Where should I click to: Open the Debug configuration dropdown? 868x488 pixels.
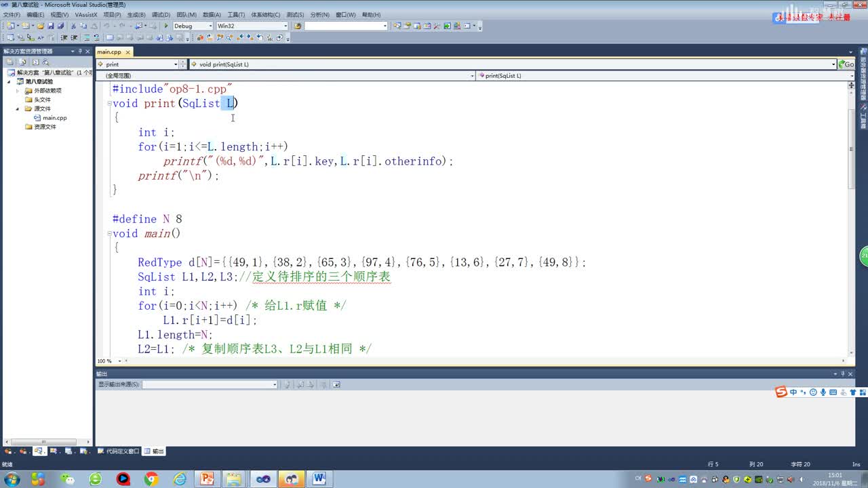click(193, 26)
